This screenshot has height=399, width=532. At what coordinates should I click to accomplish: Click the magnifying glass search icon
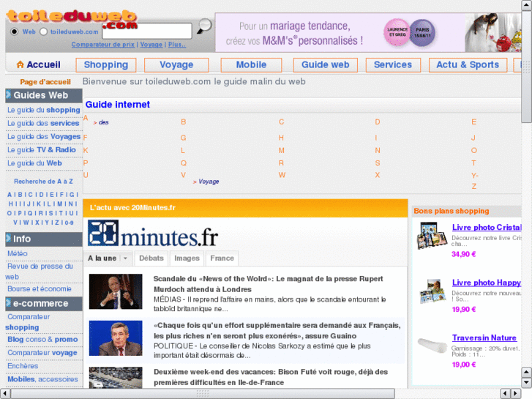point(204,26)
